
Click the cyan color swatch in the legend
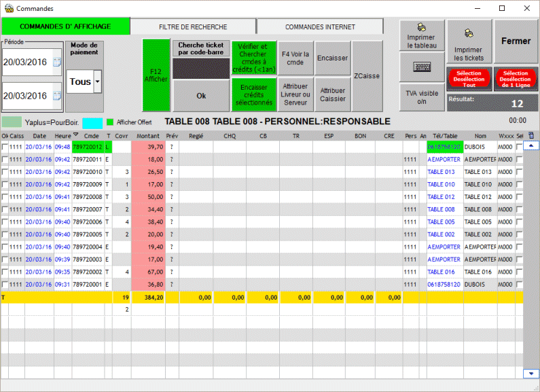click(x=92, y=123)
